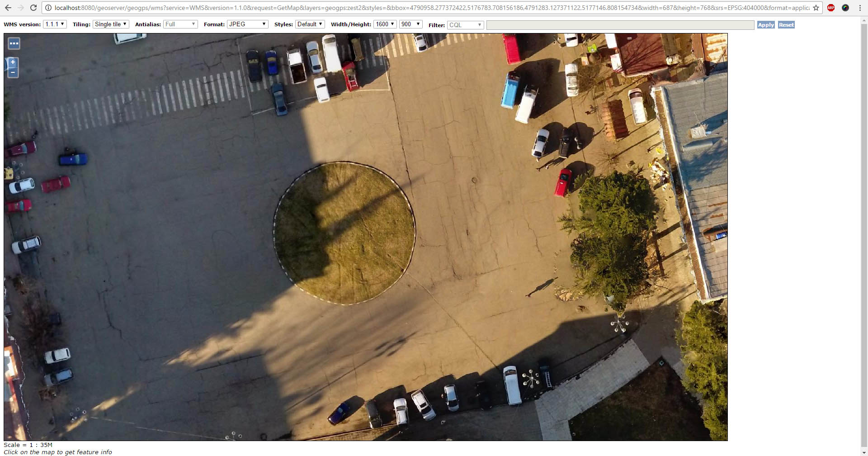Open the Adblock Plus extension
Image resolution: width=868 pixels, height=456 pixels.
click(x=831, y=8)
